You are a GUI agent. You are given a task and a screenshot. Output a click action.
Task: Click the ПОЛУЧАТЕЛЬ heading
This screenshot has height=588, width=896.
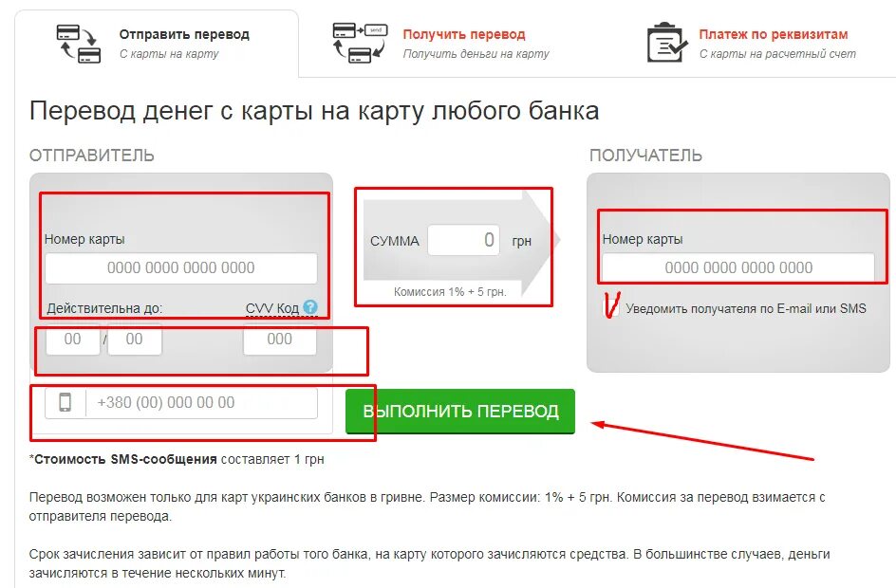[x=645, y=156]
